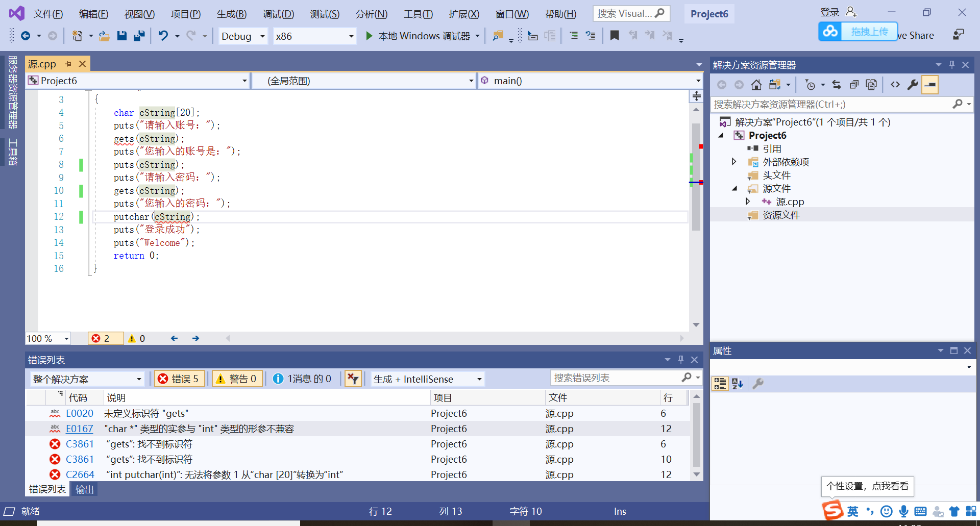
Task: Switch Properties panel to categorized view
Action: point(720,384)
